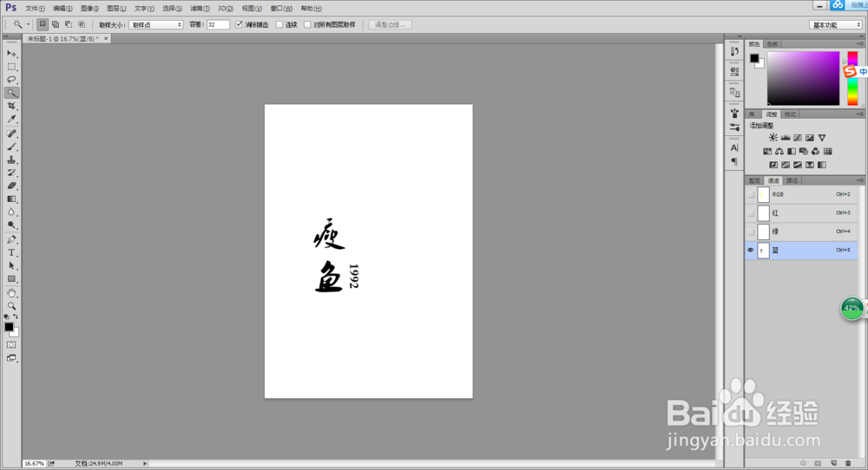Select the Rectangular Marquee tool

pos(11,67)
